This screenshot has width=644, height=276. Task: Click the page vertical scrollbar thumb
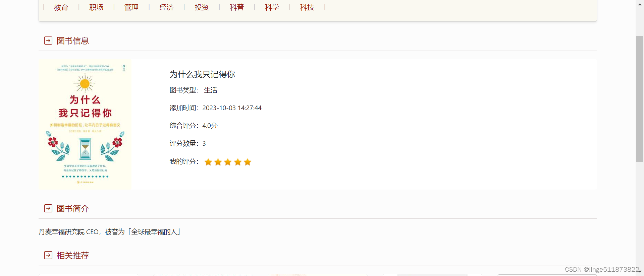[x=640, y=99]
